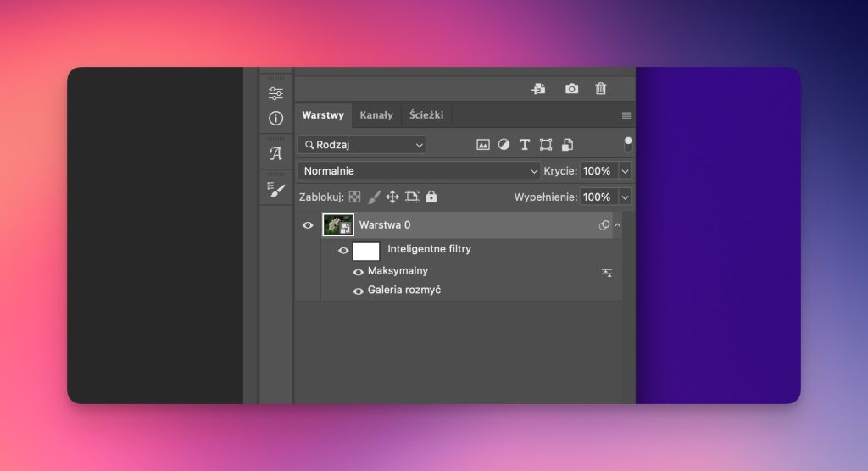Switch to the Kanały tab
Screen dimensions: 868x471
[x=376, y=115]
